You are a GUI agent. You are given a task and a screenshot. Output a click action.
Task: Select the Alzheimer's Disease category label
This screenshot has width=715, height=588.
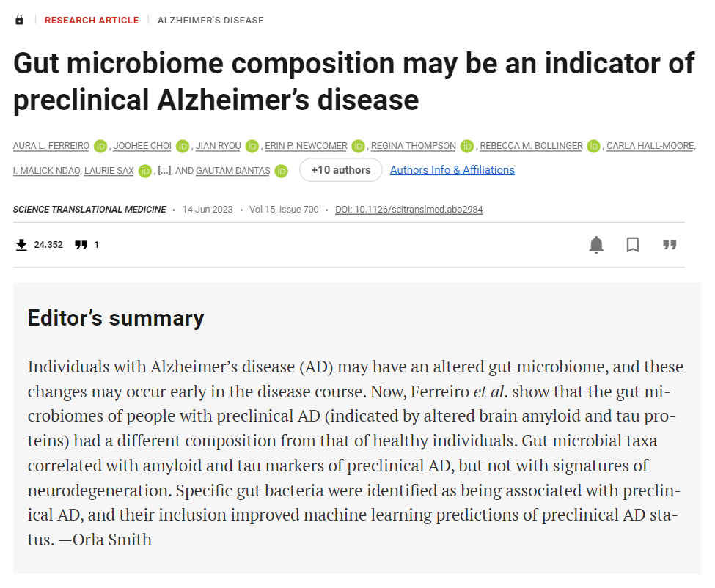(210, 20)
